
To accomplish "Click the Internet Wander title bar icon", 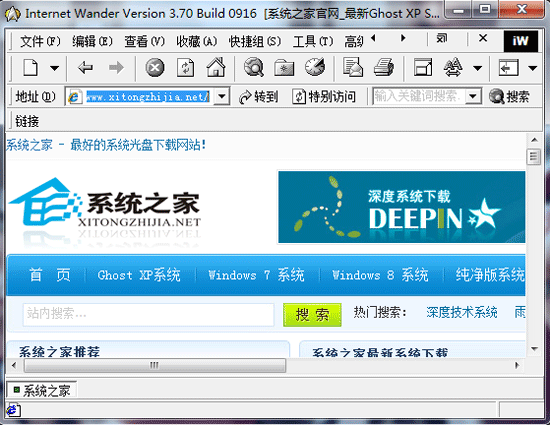I will click(x=12, y=14).
